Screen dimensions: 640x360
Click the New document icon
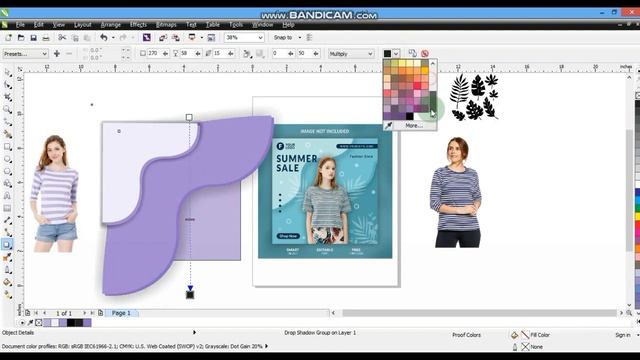(x=8, y=38)
